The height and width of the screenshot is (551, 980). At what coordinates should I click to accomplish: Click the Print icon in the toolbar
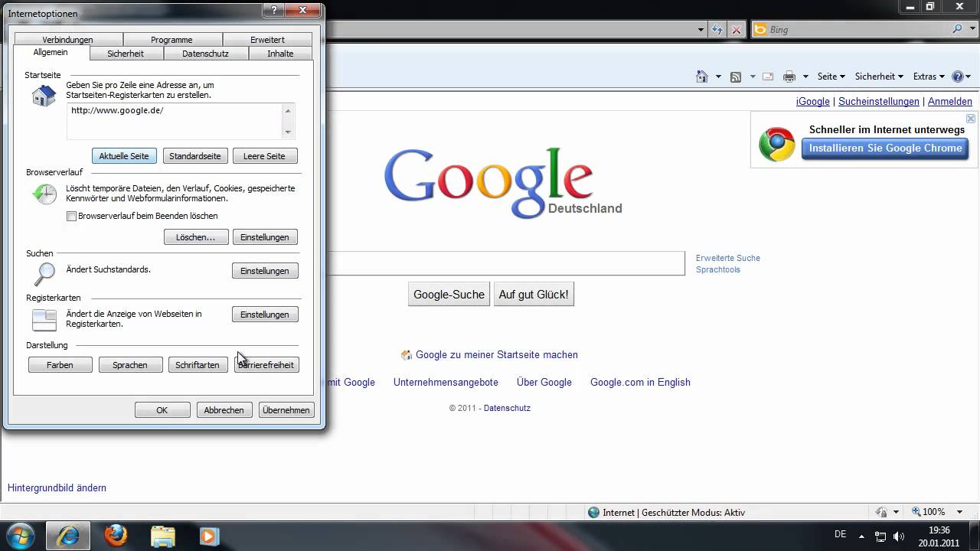[789, 77]
